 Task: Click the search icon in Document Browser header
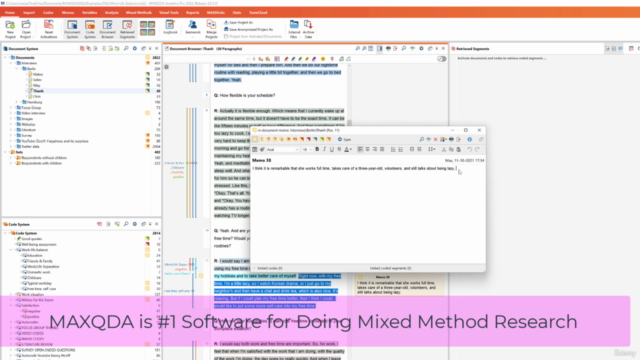[x=404, y=49]
